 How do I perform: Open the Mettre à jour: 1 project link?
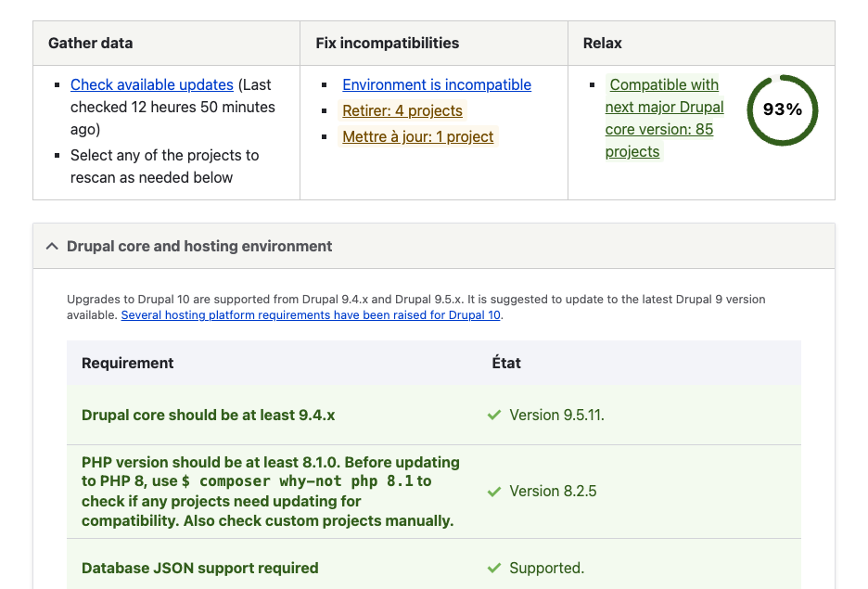pyautogui.click(x=418, y=136)
